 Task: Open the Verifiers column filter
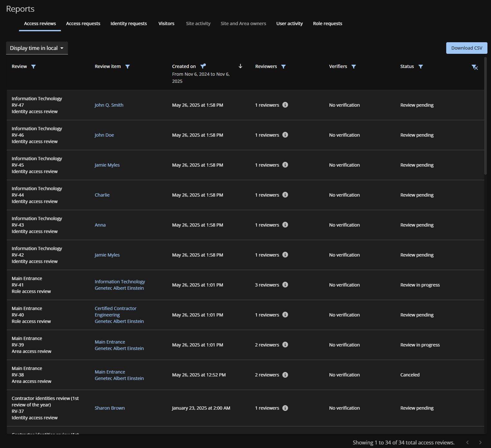[x=354, y=67]
